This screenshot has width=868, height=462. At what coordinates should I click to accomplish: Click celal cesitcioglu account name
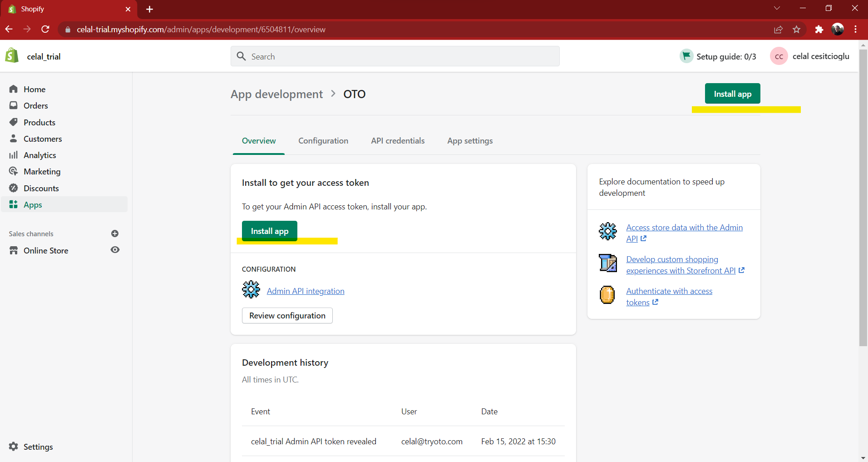tap(821, 56)
